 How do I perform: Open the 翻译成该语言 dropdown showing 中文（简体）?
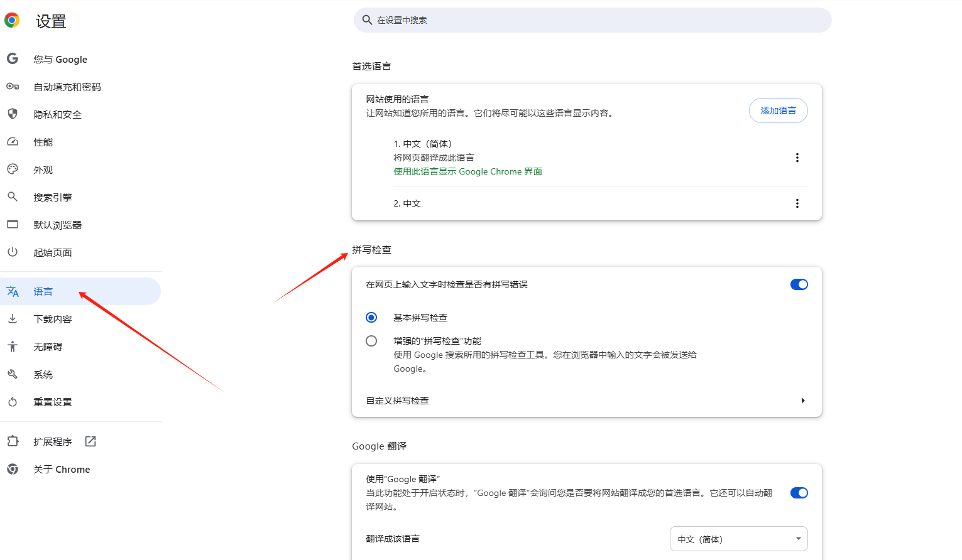coord(739,539)
